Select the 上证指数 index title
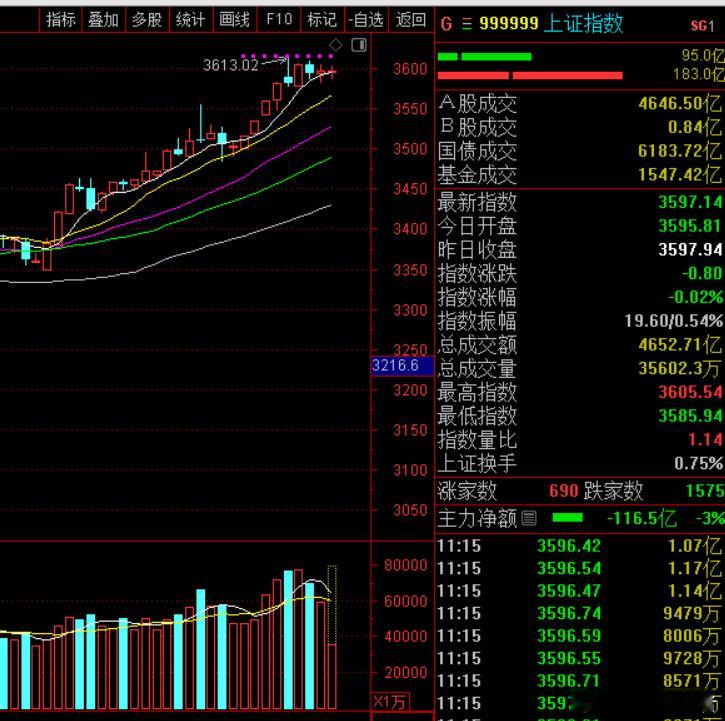 coord(584,24)
